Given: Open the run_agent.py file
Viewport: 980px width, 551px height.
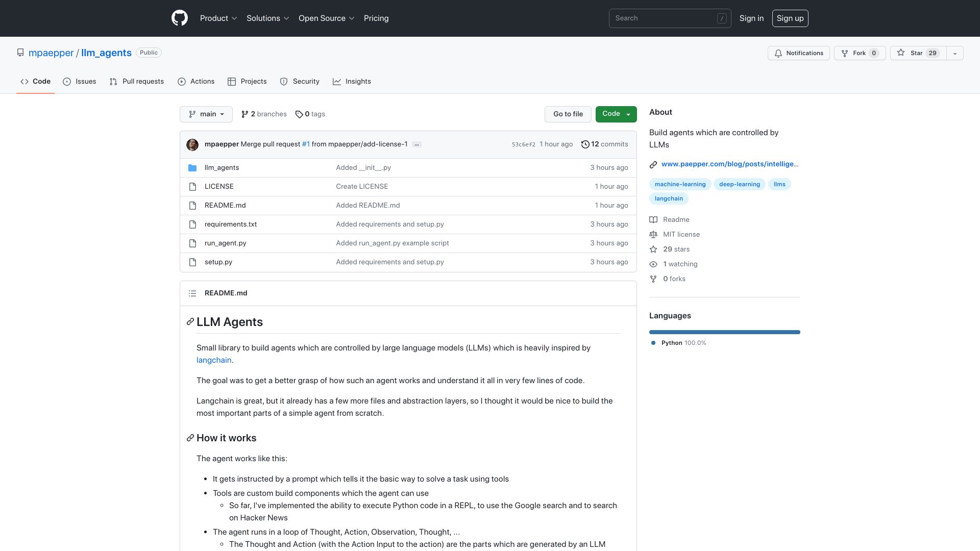Looking at the screenshot, I should 225,243.
